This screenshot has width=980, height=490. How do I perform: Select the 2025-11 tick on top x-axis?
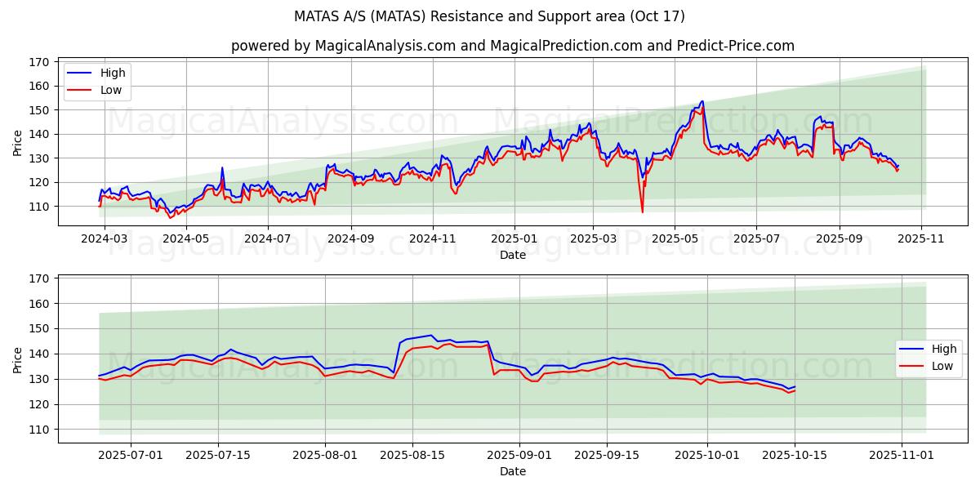tap(921, 238)
